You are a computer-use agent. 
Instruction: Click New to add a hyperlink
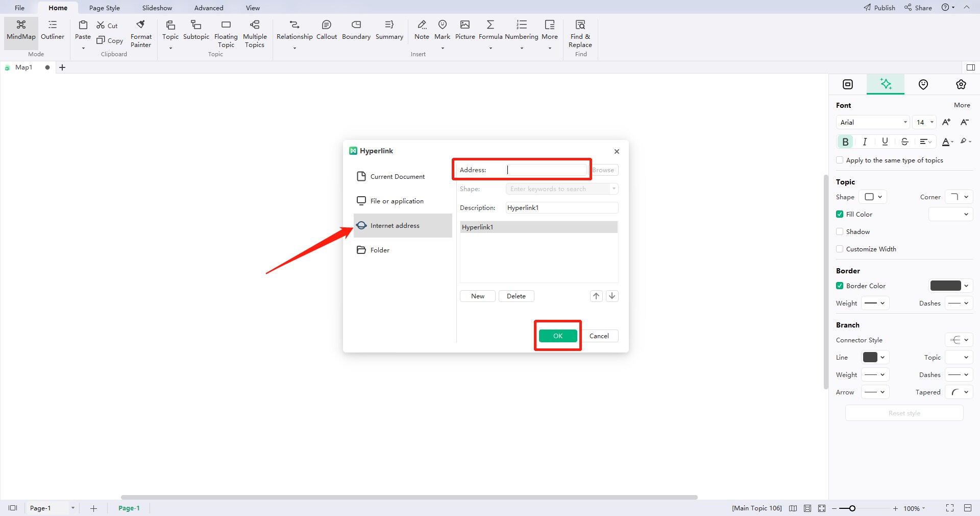[x=478, y=296]
